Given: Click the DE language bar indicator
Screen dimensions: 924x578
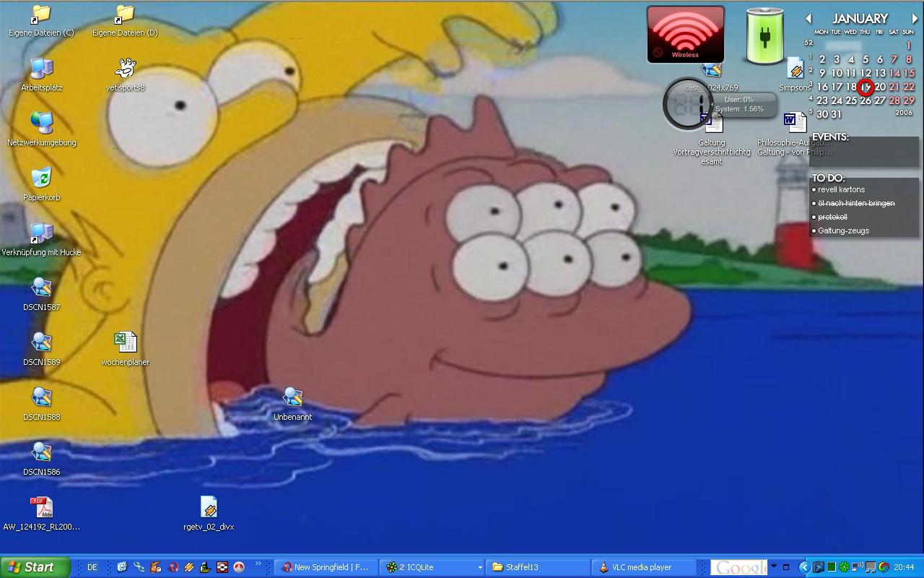Looking at the screenshot, I should [x=92, y=567].
